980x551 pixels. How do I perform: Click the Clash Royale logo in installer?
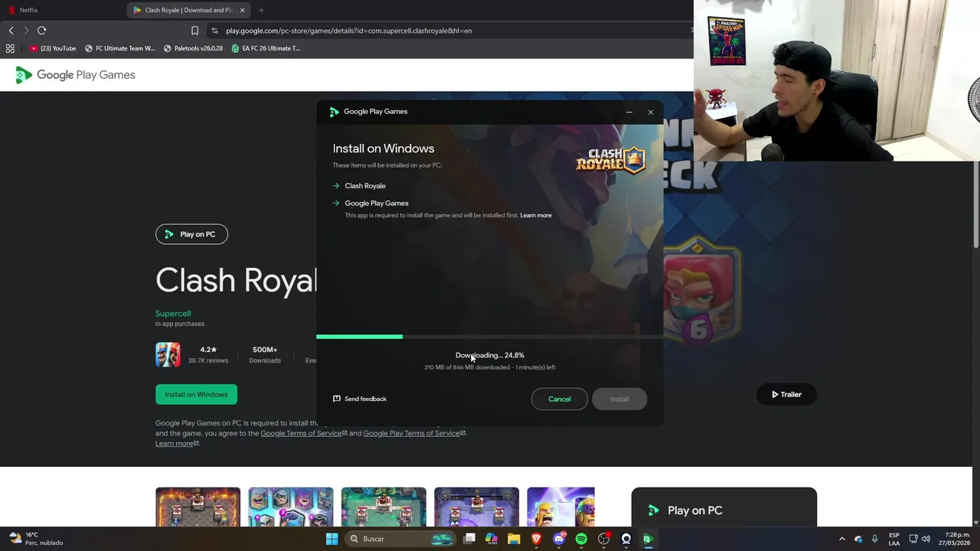point(611,161)
